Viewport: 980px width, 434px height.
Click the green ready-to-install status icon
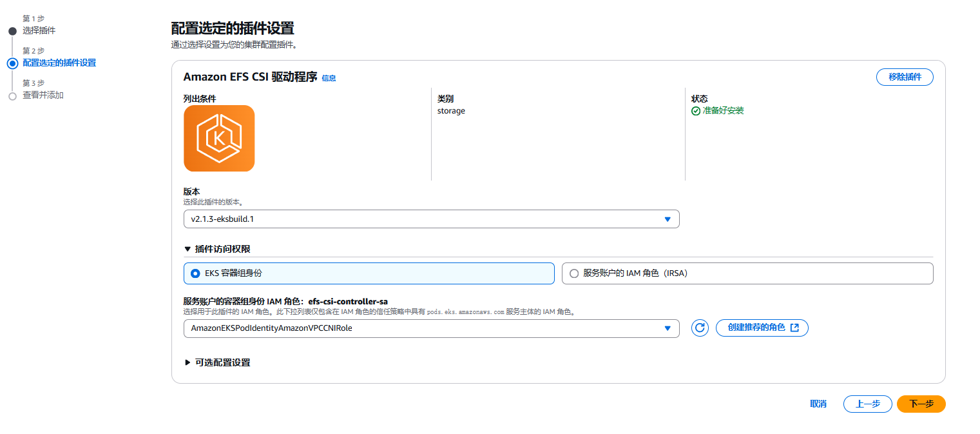click(x=696, y=111)
